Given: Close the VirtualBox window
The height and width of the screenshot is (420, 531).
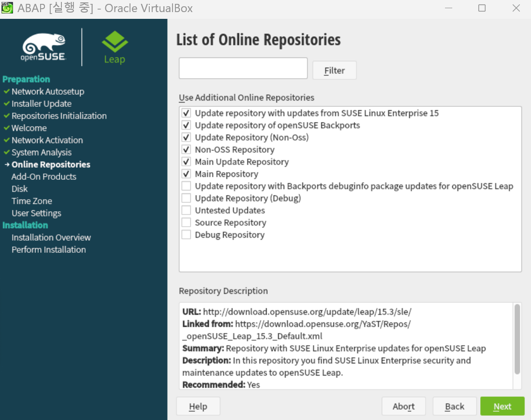Looking at the screenshot, I should pyautogui.click(x=516, y=8).
